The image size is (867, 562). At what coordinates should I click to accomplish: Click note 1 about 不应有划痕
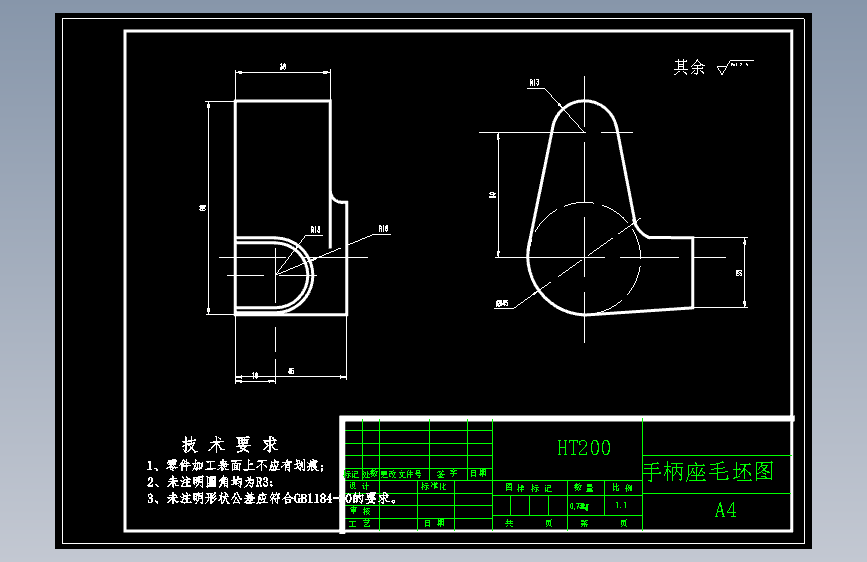pos(235,466)
